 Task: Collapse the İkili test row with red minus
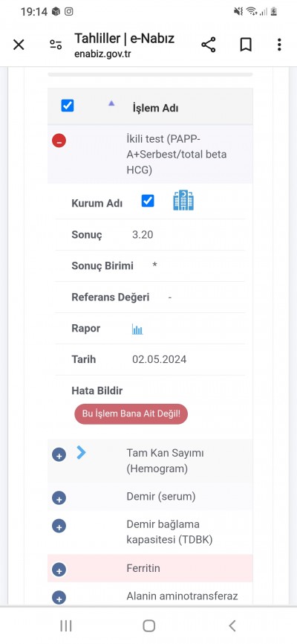(x=59, y=141)
